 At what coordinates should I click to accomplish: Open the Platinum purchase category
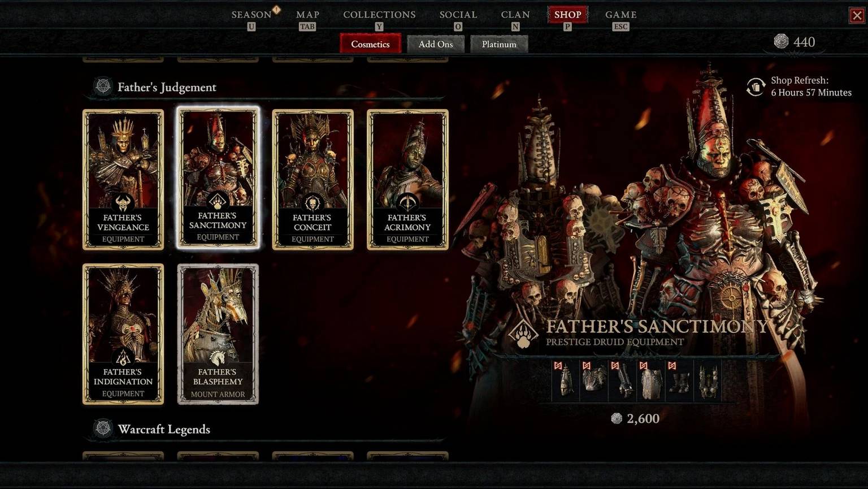coord(499,44)
